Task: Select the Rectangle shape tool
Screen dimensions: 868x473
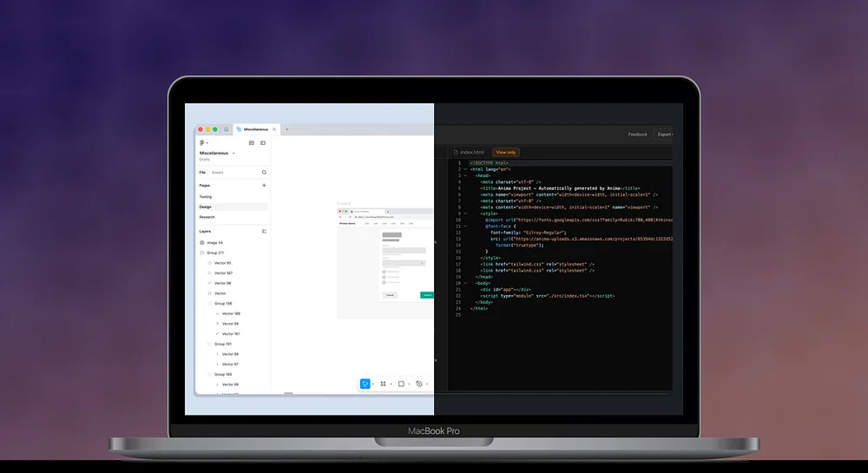Action: click(401, 384)
